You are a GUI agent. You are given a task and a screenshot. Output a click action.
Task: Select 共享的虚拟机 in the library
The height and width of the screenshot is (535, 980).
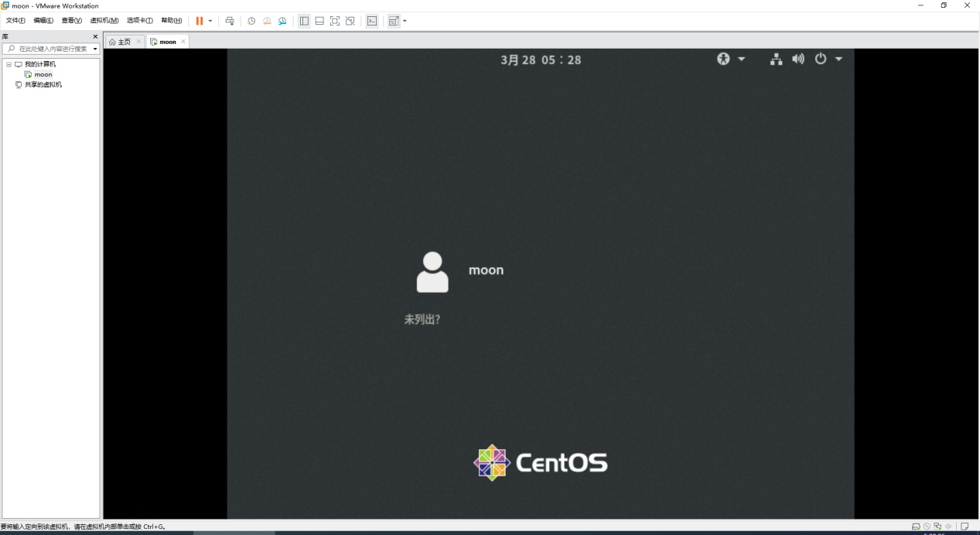43,84
